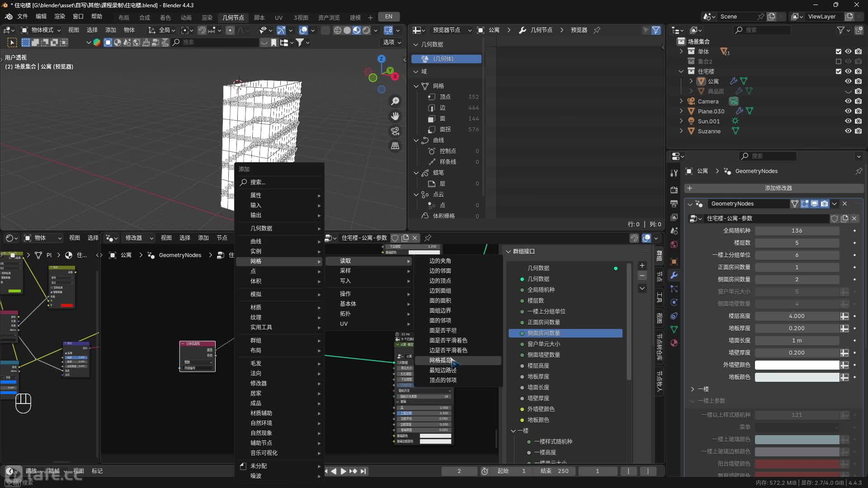Select rendered viewport shading mode
Image resolution: width=868 pixels, height=488 pixels.
[x=366, y=30]
